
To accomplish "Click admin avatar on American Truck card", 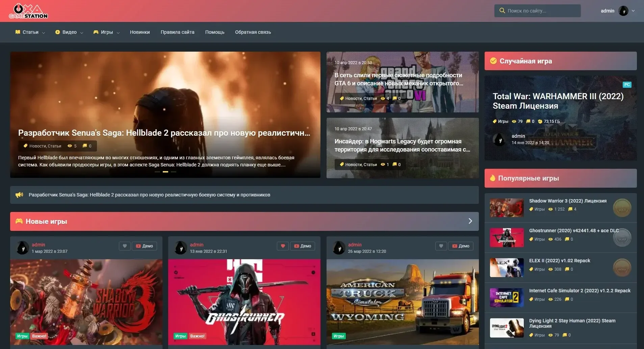I will 339,248.
